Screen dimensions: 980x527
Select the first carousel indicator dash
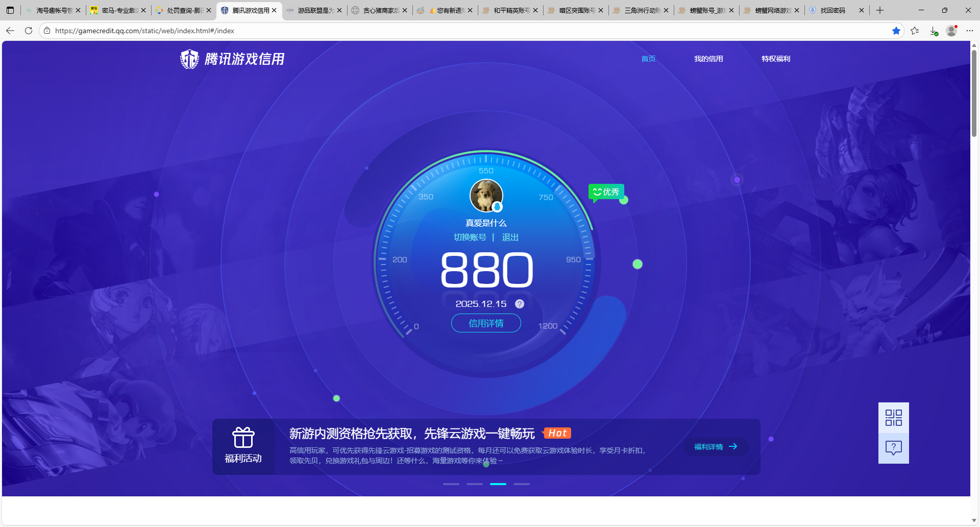point(451,484)
